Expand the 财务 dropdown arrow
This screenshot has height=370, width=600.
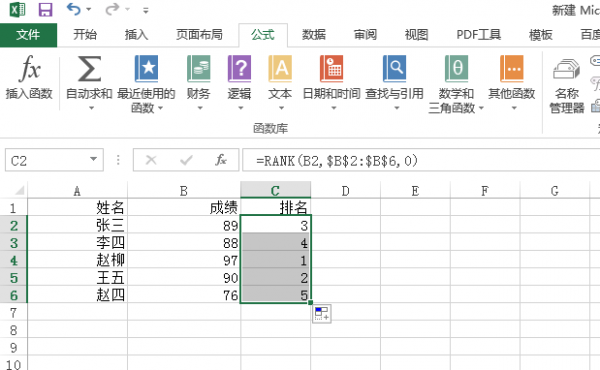click(x=200, y=108)
